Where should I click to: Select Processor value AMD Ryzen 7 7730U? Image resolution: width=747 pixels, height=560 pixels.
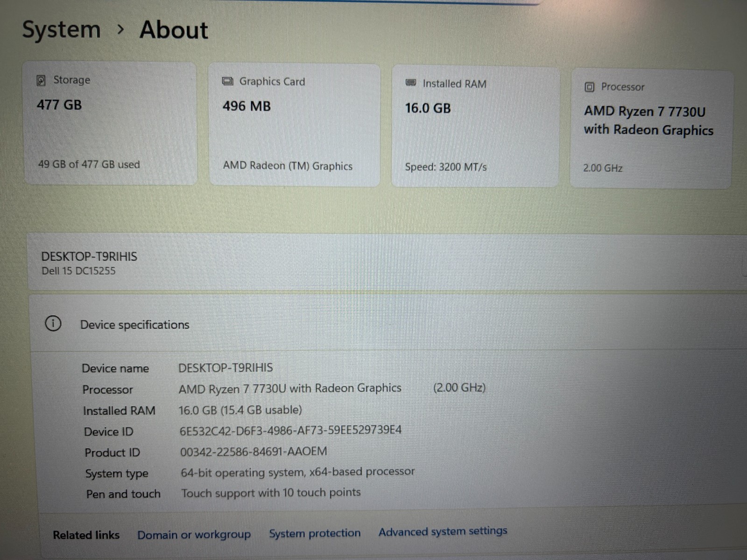click(290, 388)
